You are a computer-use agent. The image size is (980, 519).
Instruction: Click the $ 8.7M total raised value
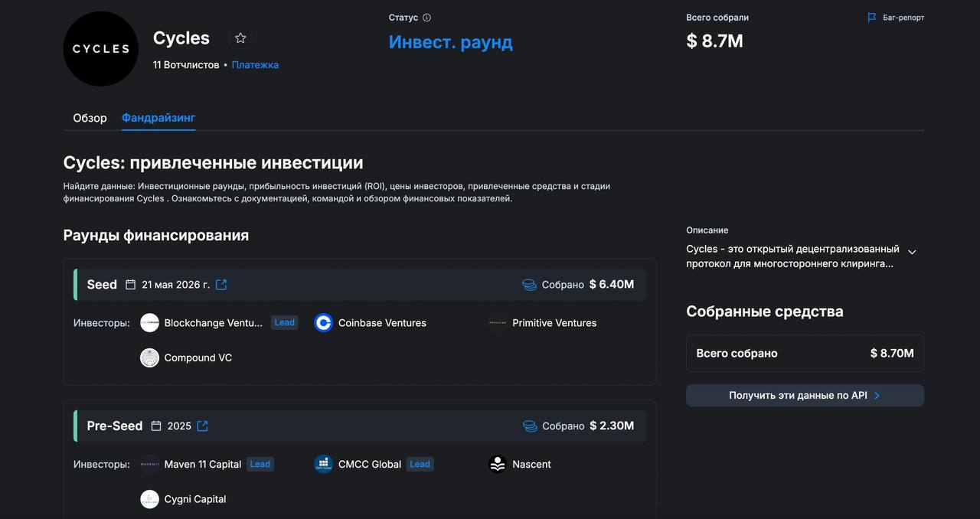715,41
